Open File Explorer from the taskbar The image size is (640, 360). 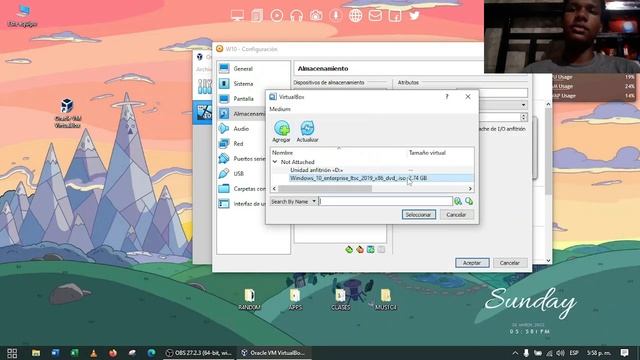coord(36,353)
